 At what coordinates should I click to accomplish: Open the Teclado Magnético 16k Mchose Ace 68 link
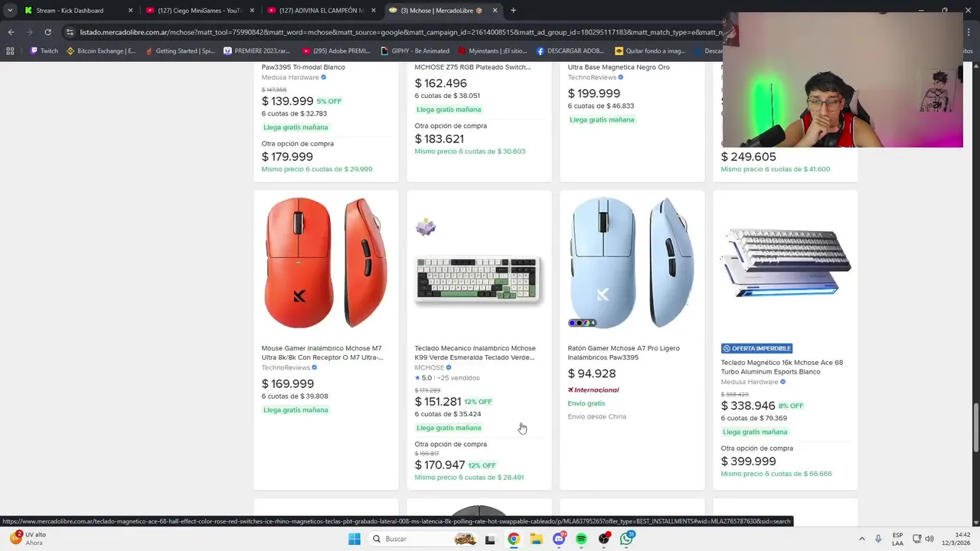tap(782, 367)
